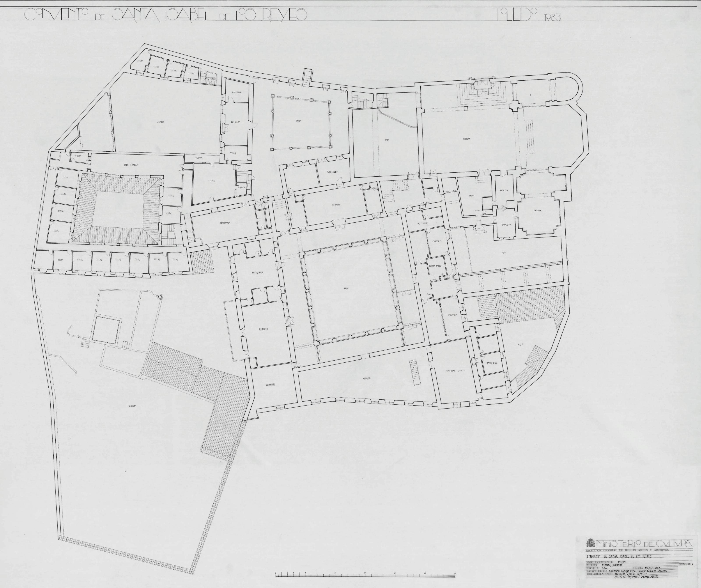This screenshot has height=588, width=701.
Task: Click the Sala Trabajo room label
Action: [131, 165]
